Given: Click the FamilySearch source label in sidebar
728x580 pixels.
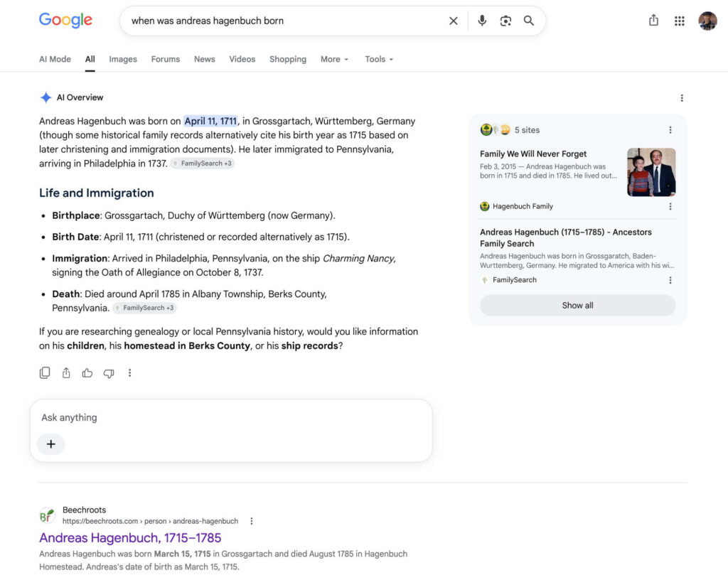Looking at the screenshot, I should [515, 280].
